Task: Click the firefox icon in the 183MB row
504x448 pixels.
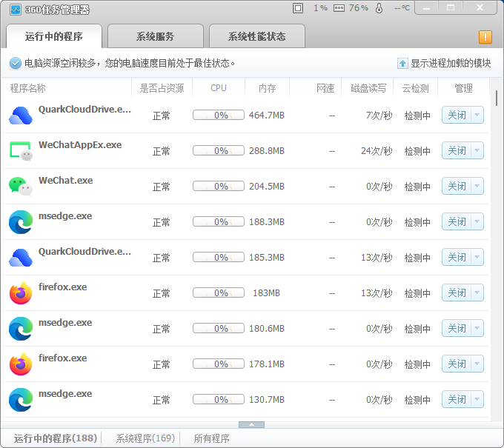Action: (21, 293)
